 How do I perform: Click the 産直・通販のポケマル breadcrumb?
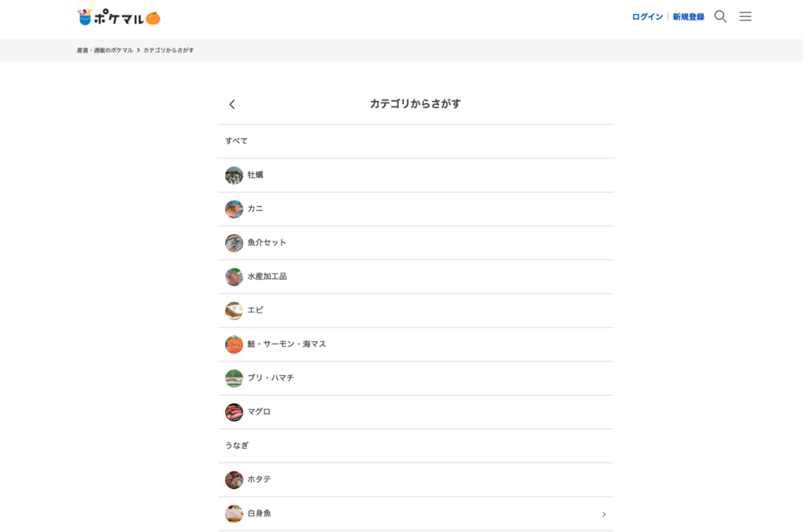point(105,50)
